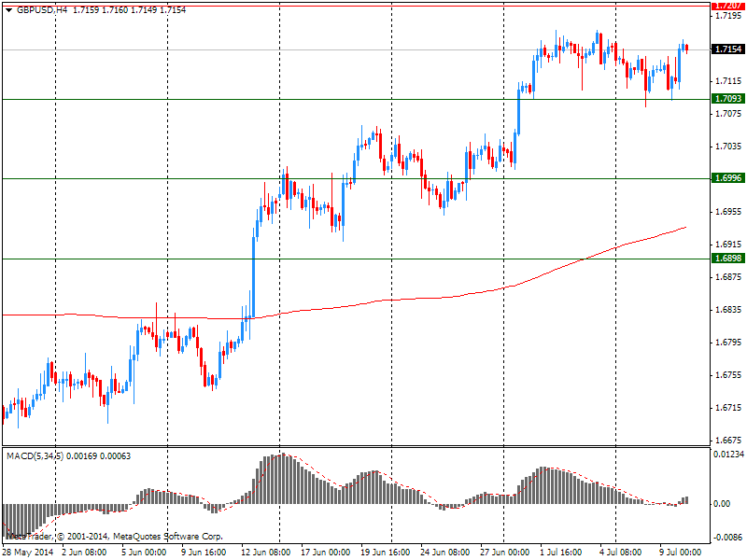Click the price scale value 1.6955

pyautogui.click(x=728, y=212)
